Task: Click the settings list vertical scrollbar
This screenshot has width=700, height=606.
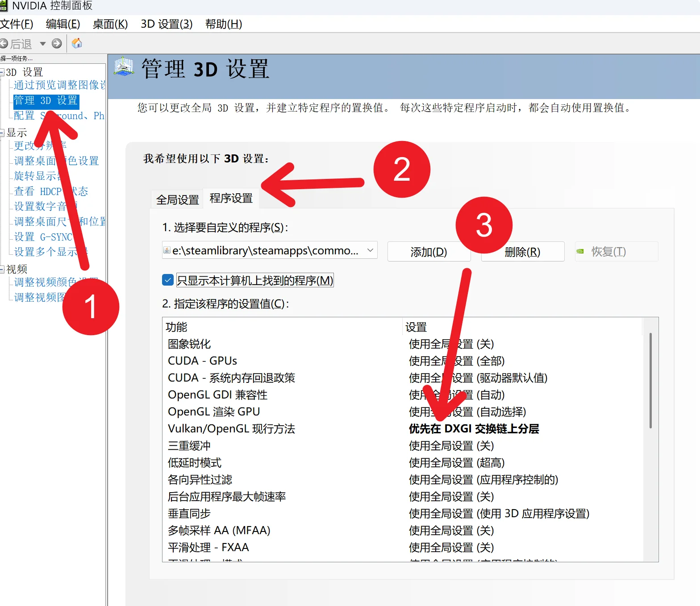Action: tap(651, 380)
